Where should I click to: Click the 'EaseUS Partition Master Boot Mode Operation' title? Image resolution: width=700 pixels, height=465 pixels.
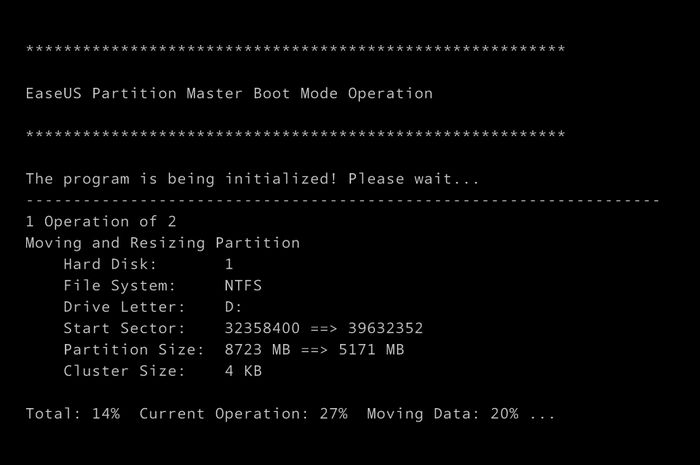[x=229, y=93]
